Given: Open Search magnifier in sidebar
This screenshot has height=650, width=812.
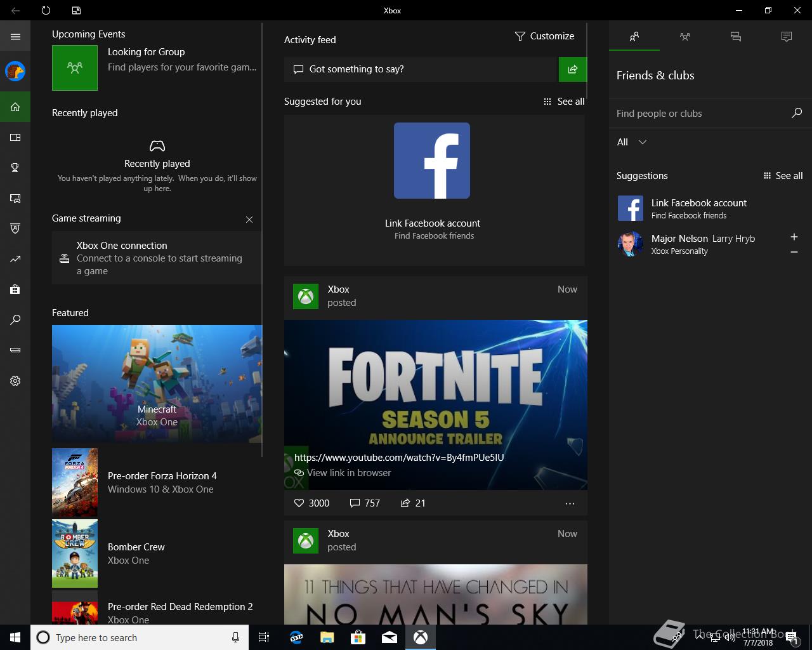Looking at the screenshot, I should coord(15,320).
